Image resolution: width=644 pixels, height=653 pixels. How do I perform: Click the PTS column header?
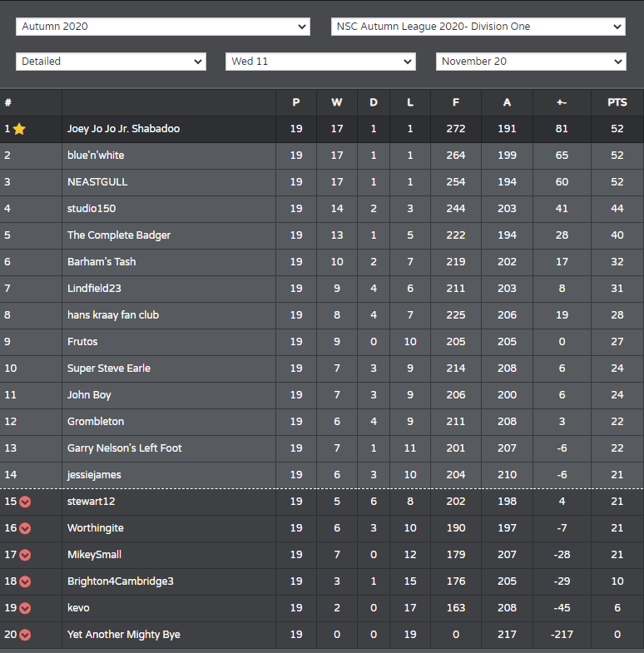click(617, 102)
